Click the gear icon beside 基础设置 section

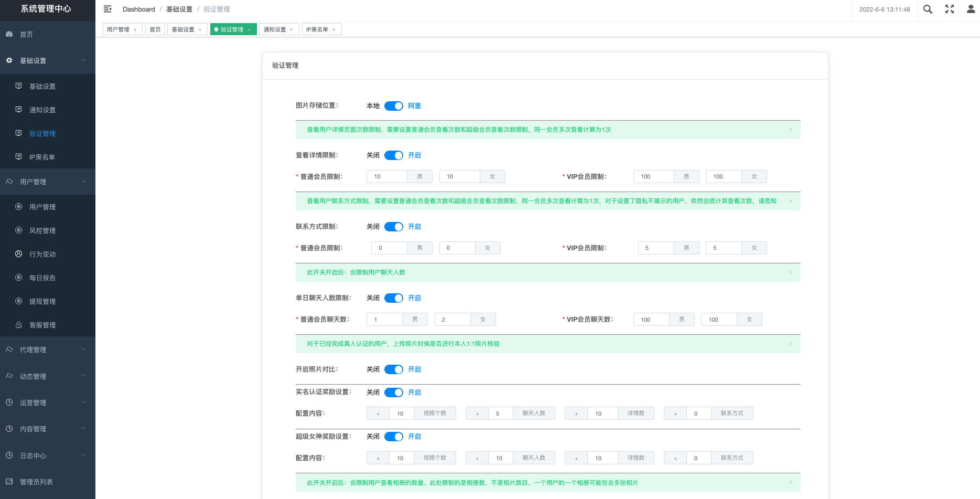click(x=9, y=60)
